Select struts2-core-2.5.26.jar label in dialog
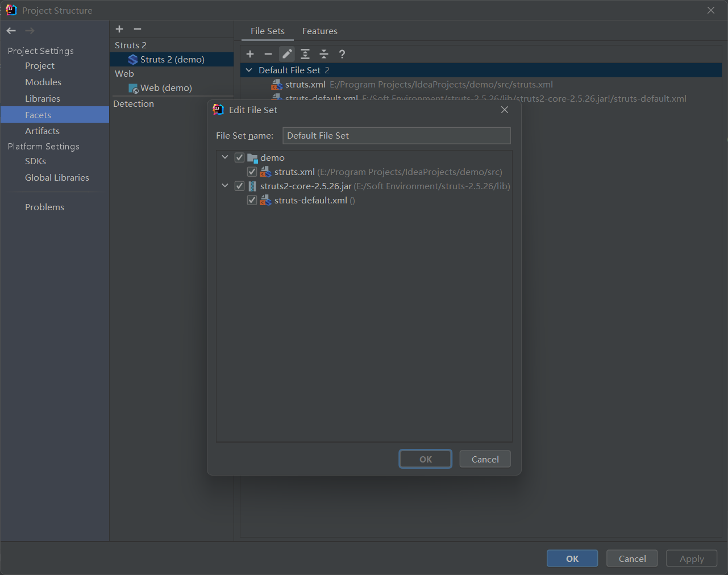The height and width of the screenshot is (575, 728). coord(306,186)
